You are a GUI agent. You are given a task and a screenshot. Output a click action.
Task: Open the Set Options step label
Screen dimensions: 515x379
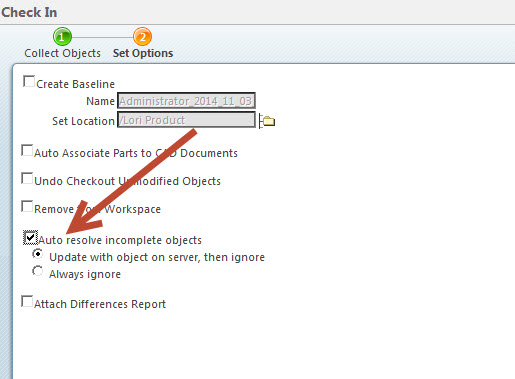point(143,53)
